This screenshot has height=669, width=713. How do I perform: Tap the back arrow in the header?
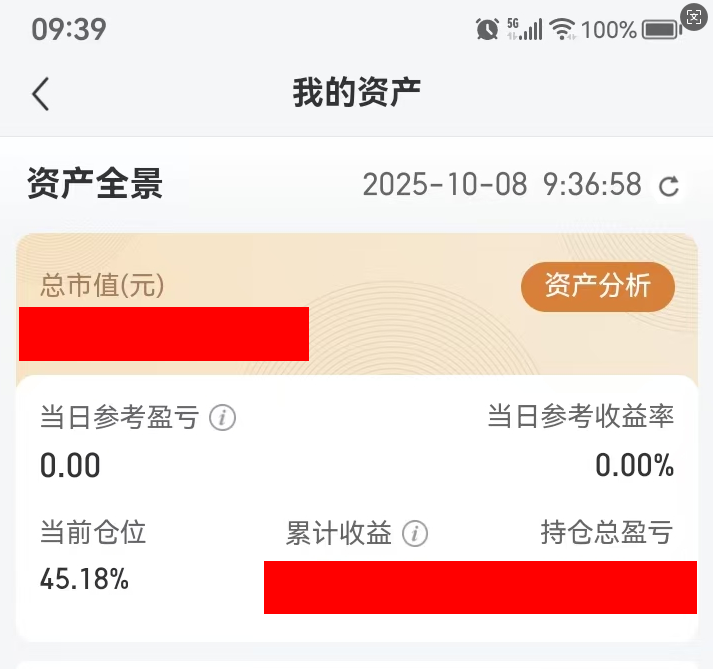pyautogui.click(x=40, y=93)
